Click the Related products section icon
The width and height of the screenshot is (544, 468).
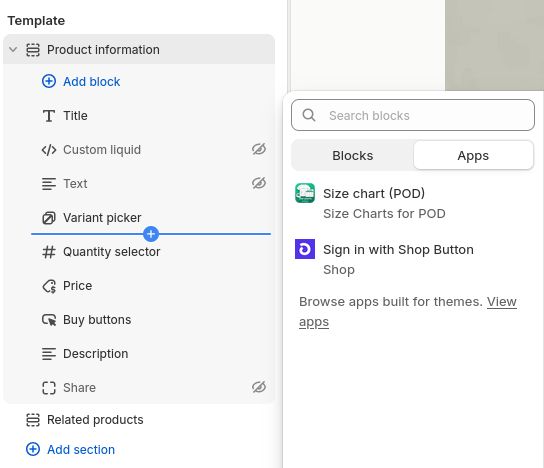(x=33, y=420)
